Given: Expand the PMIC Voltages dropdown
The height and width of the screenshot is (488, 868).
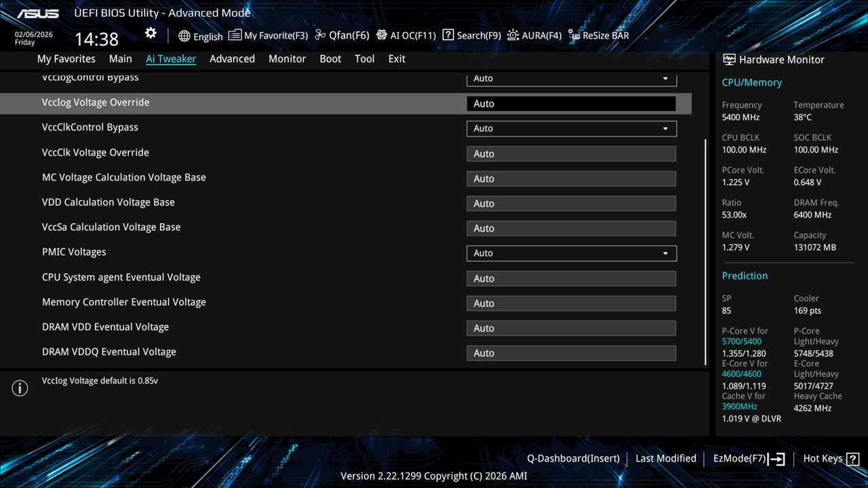Looking at the screenshot, I should (571, 253).
